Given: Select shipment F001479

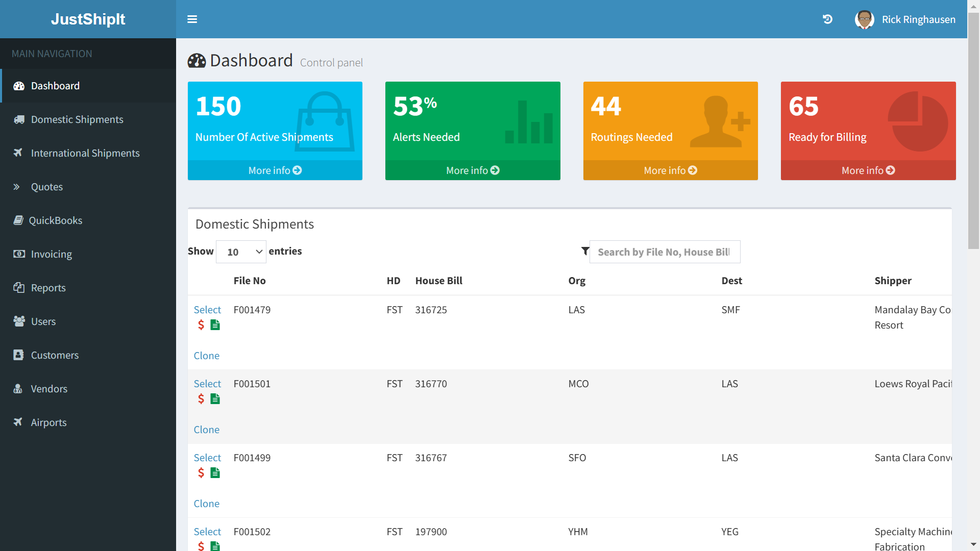Looking at the screenshot, I should (x=207, y=310).
